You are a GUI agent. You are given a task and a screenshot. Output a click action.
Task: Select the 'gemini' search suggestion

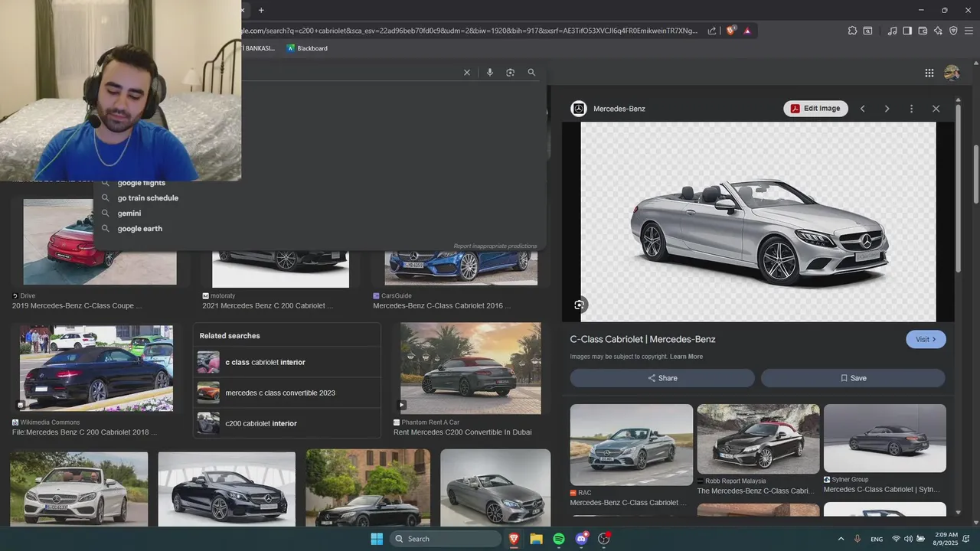(129, 214)
